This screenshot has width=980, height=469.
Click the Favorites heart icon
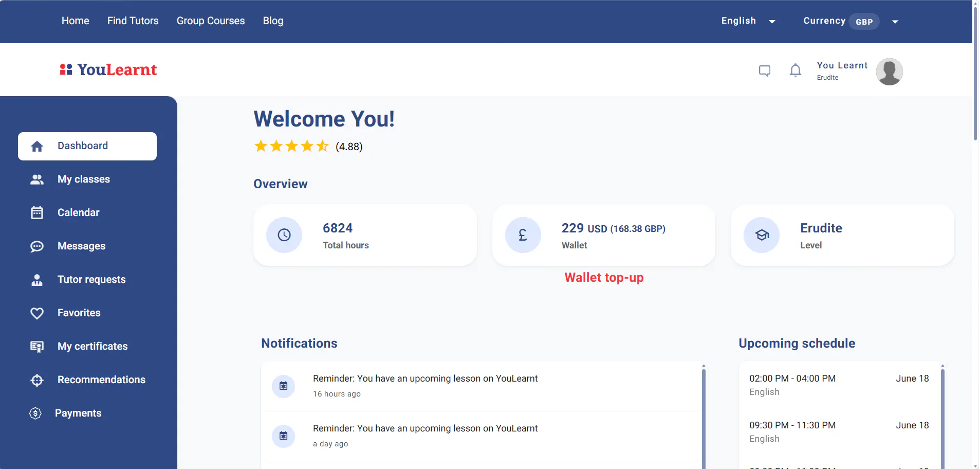point(37,313)
